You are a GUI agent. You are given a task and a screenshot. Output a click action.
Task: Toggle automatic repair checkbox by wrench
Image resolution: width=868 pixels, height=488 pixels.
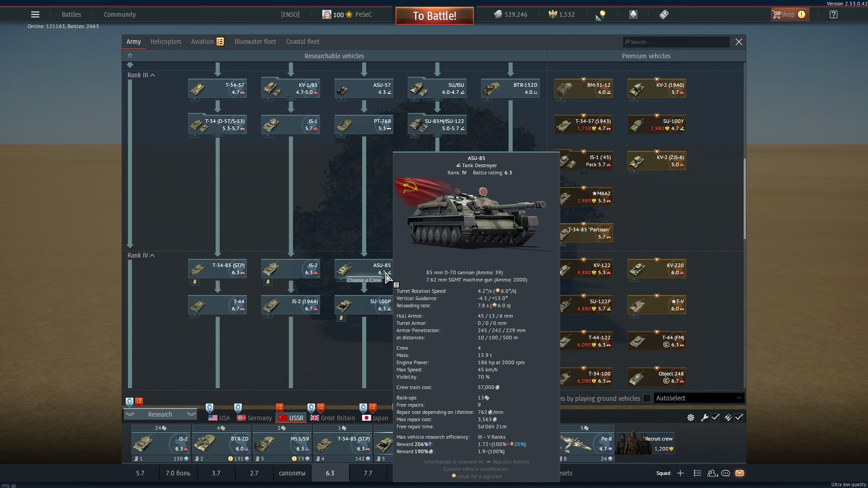click(715, 418)
